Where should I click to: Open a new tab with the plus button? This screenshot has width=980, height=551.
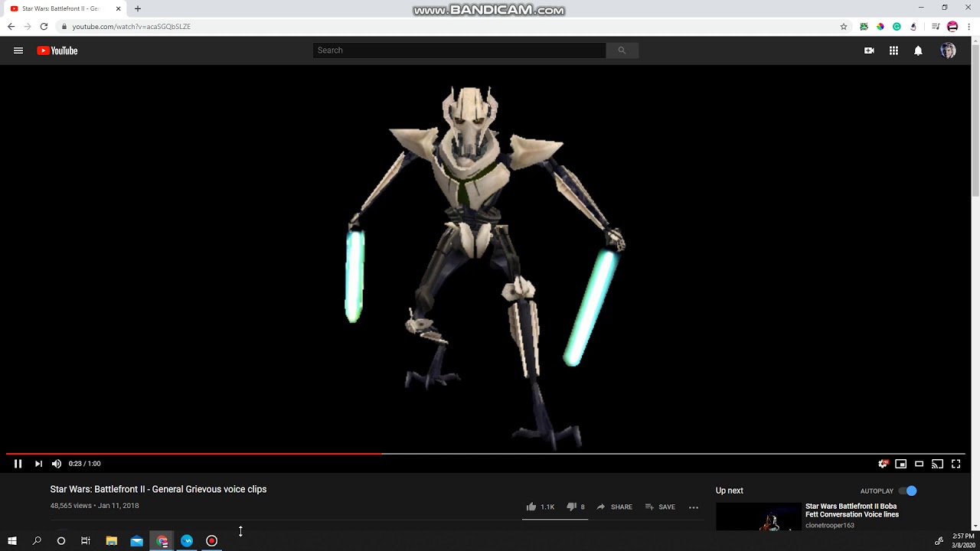click(138, 8)
